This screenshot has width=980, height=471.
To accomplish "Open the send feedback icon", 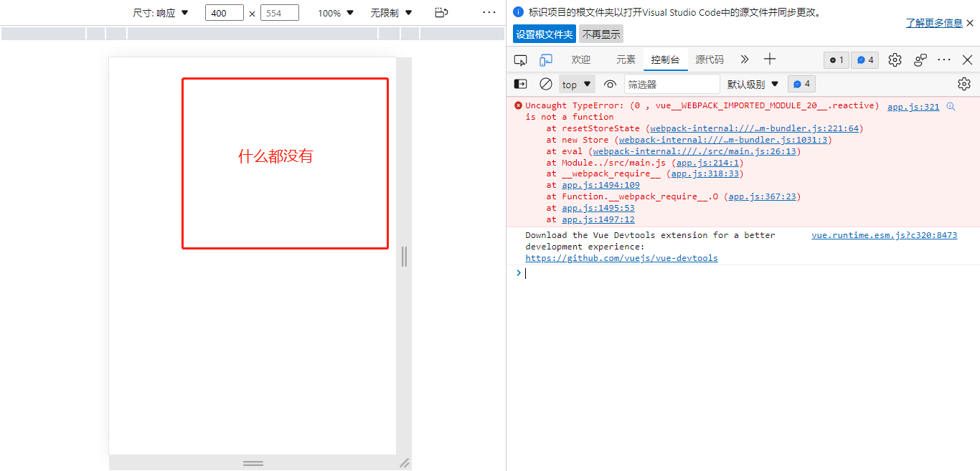I will 920,60.
